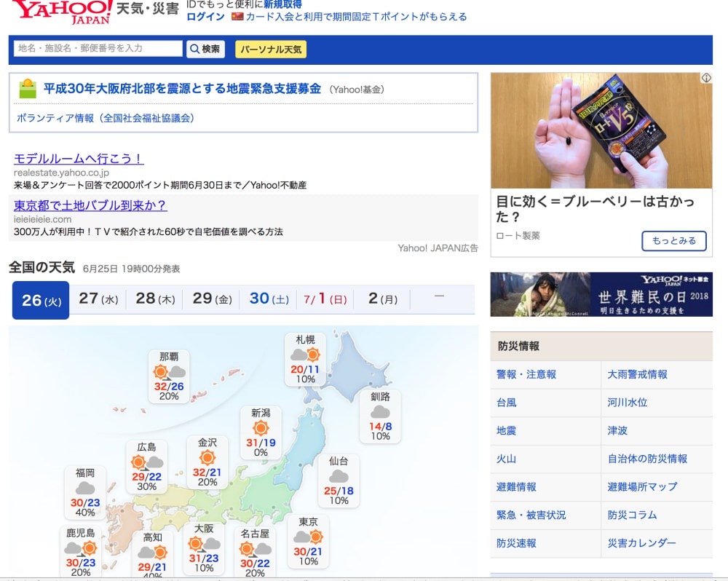The image size is (728, 581).
Task: Click Niigata sunny weather marker
Action: pyautogui.click(x=261, y=428)
